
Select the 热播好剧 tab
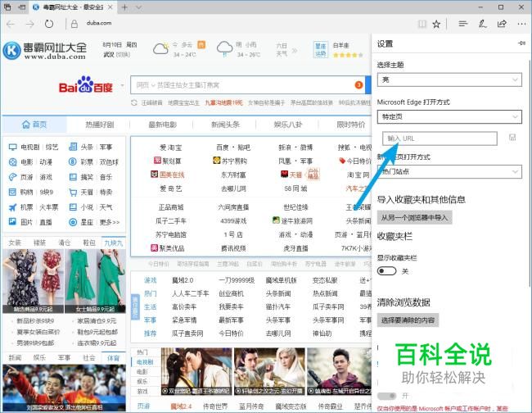point(99,125)
